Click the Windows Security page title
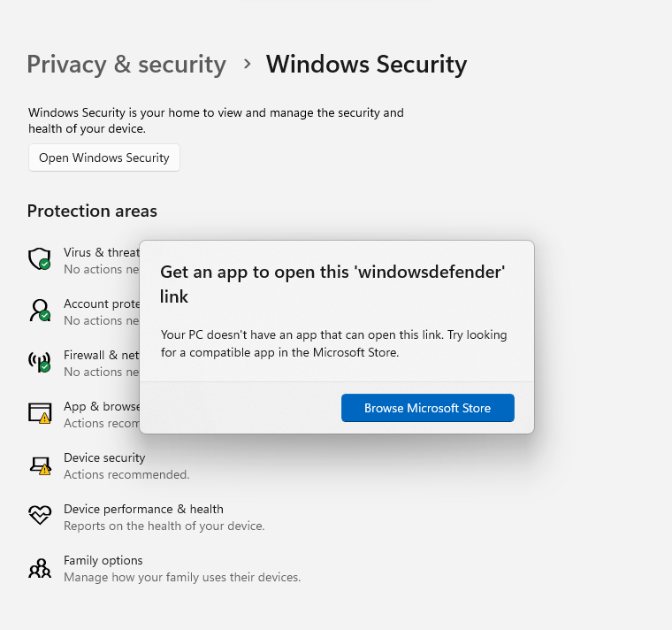This screenshot has height=630, width=672. [x=366, y=65]
